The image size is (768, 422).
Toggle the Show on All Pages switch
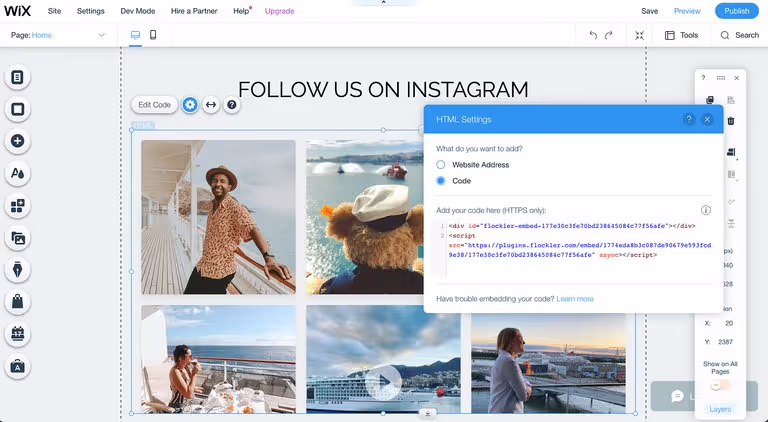(x=720, y=386)
